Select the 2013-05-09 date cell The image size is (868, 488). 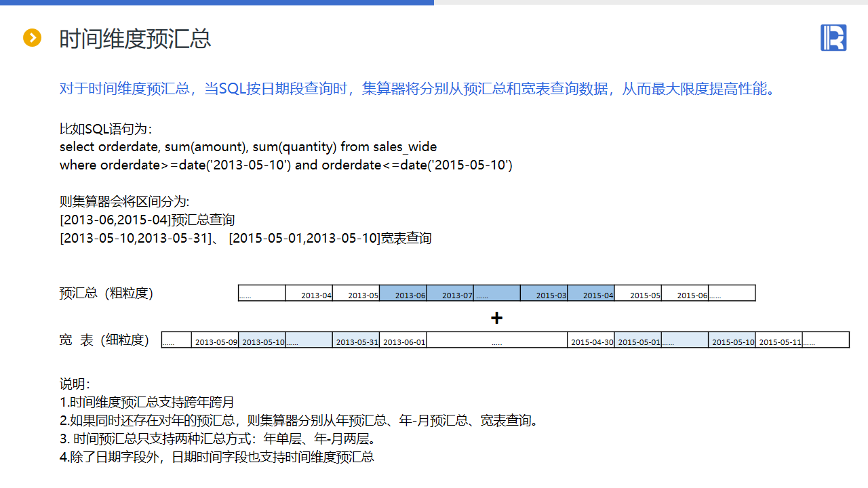click(216, 340)
